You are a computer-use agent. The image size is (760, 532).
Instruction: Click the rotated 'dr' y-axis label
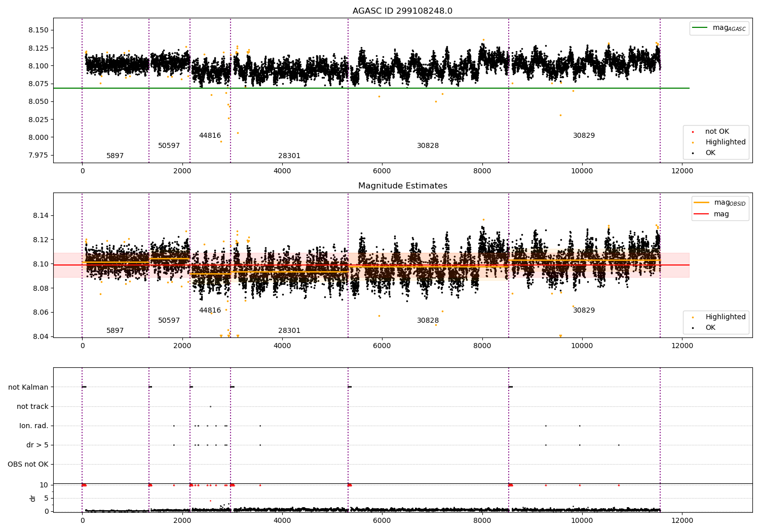(x=33, y=499)
